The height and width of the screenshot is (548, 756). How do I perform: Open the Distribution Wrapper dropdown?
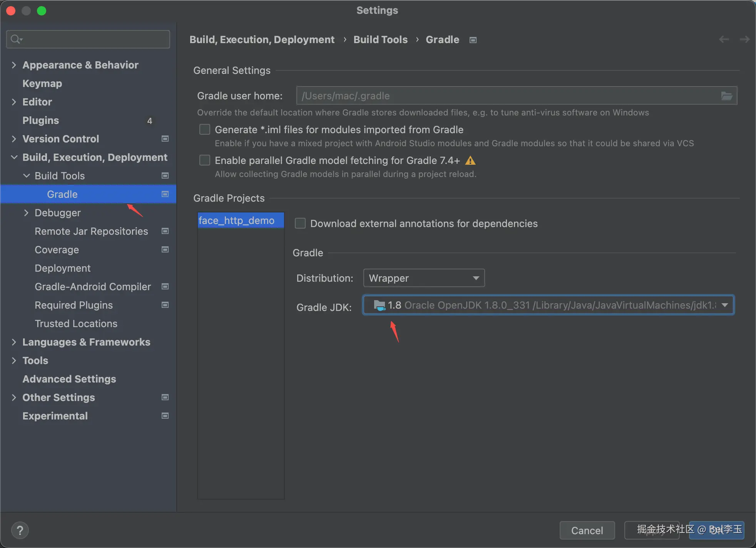coord(423,278)
